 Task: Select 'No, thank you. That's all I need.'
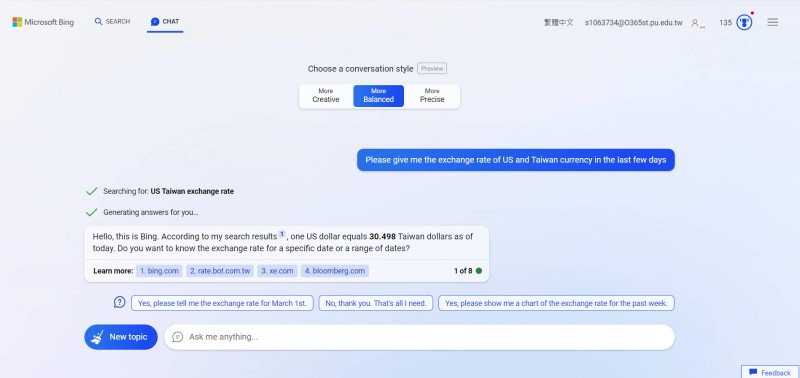[x=376, y=303]
